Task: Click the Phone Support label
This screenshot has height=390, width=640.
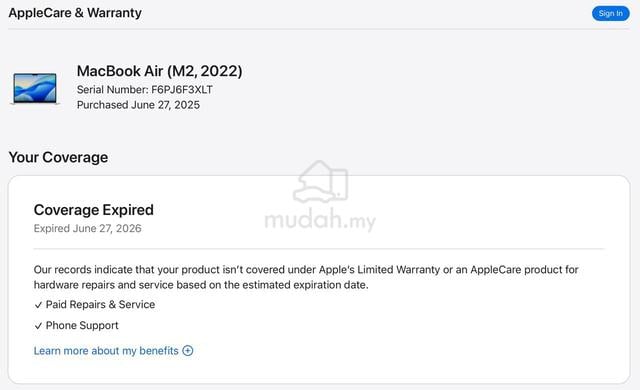Action: [82, 326]
